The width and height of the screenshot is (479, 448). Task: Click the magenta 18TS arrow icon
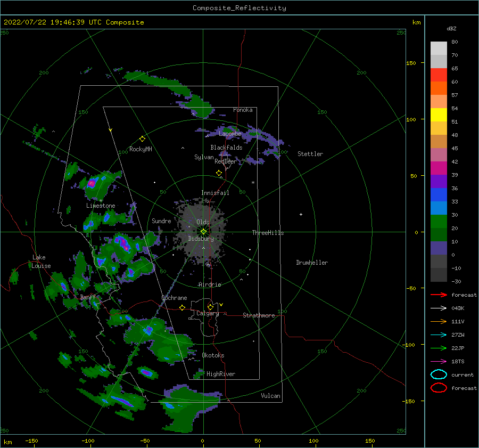tap(439, 362)
